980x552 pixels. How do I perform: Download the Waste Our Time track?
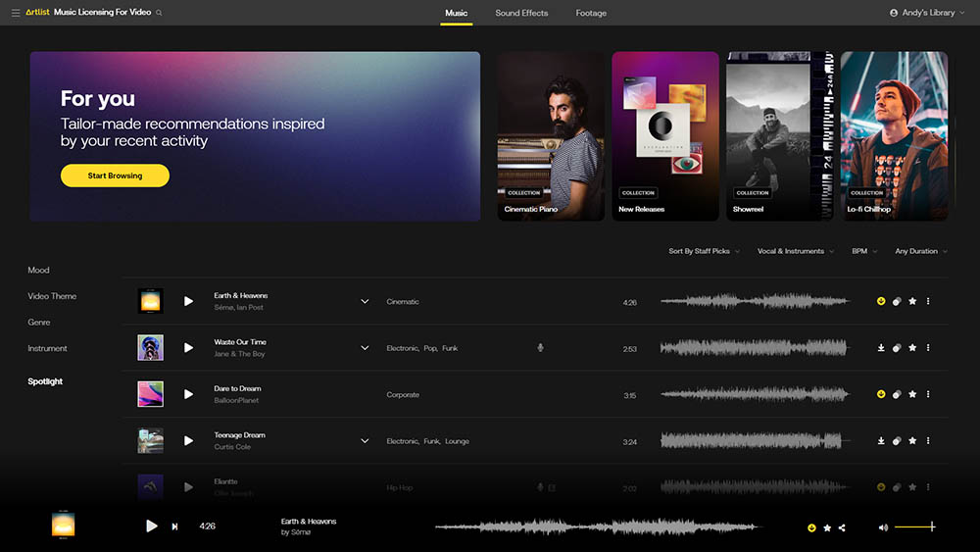(x=881, y=348)
